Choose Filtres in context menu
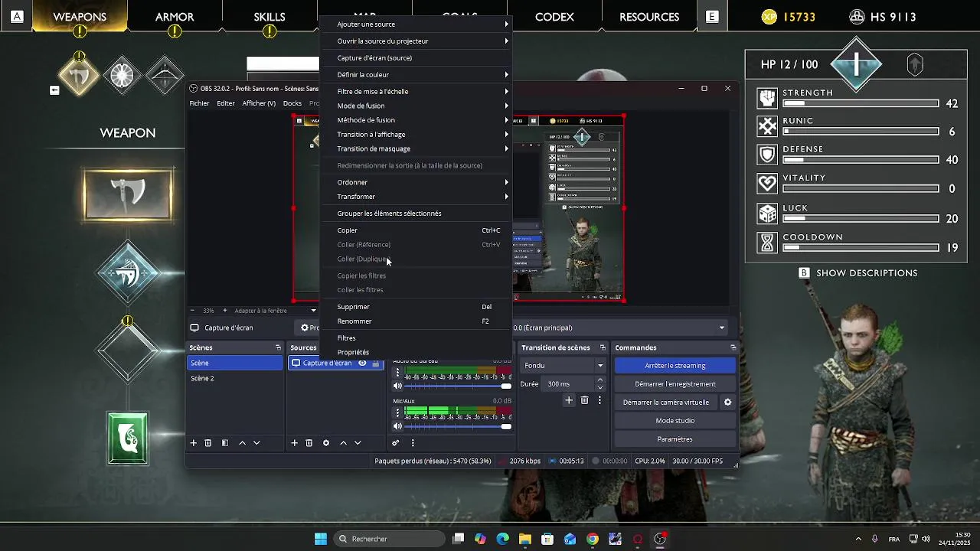Image resolution: width=980 pixels, height=551 pixels. coord(416,338)
